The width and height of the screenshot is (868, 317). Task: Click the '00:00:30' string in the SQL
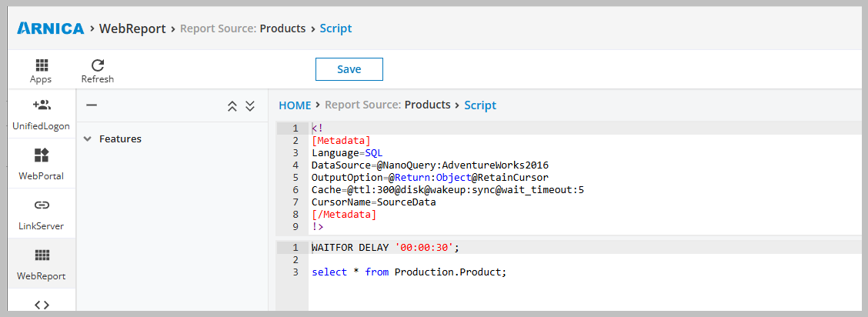pos(425,247)
